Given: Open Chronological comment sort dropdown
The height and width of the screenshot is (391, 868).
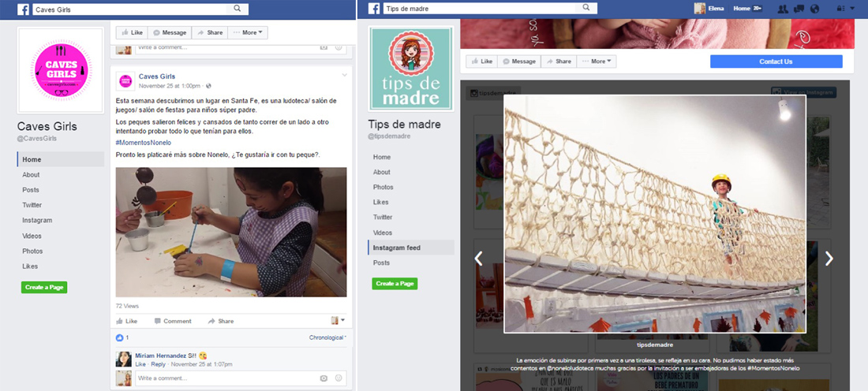Looking at the screenshot, I should (x=327, y=337).
